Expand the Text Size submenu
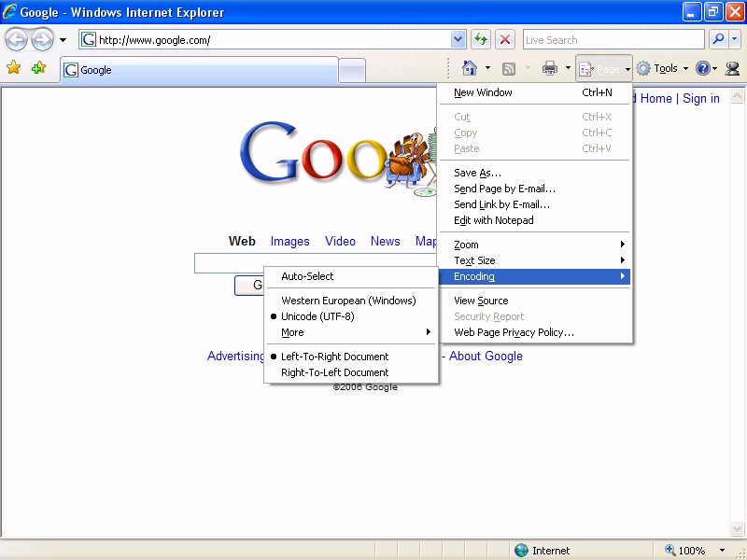Viewport: 747px width, 560px height. pos(534,260)
